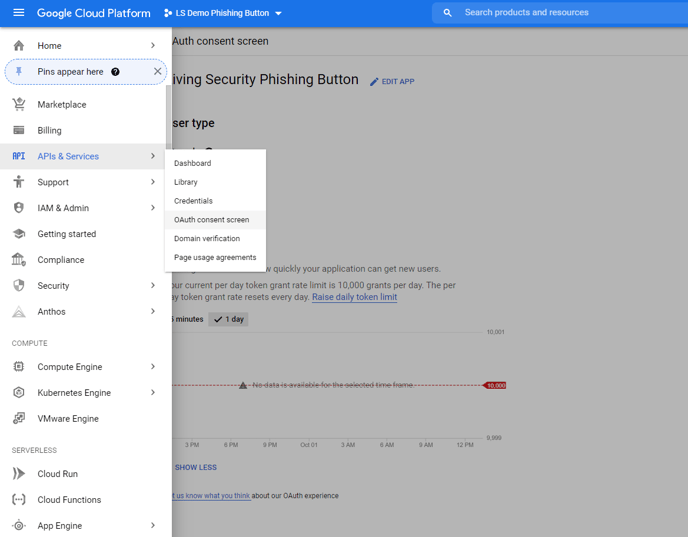
Task: Expand the Security submenu chevron
Action: [x=153, y=285]
